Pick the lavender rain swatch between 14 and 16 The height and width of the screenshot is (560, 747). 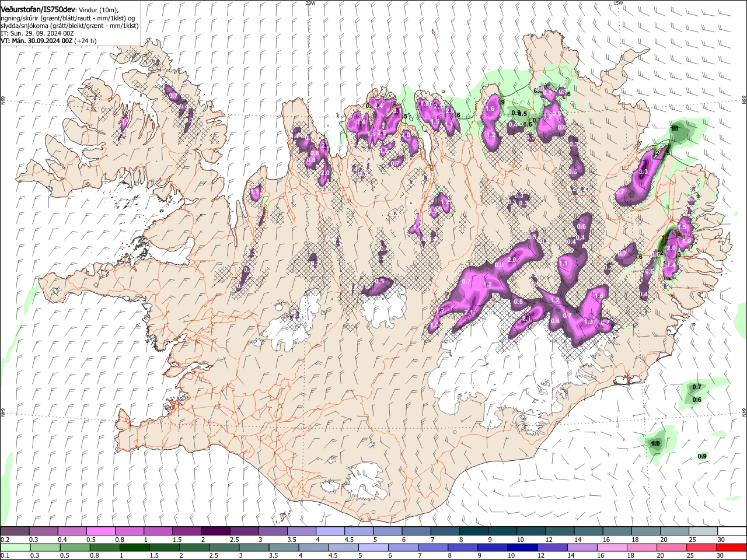coord(581,547)
